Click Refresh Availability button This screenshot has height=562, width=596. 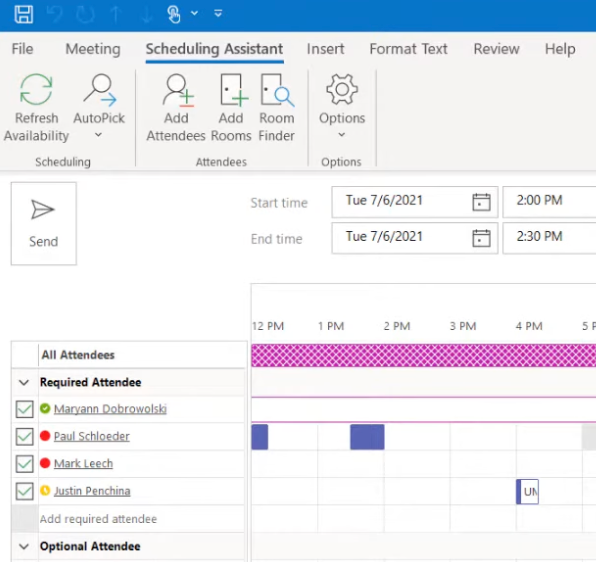[x=36, y=108]
